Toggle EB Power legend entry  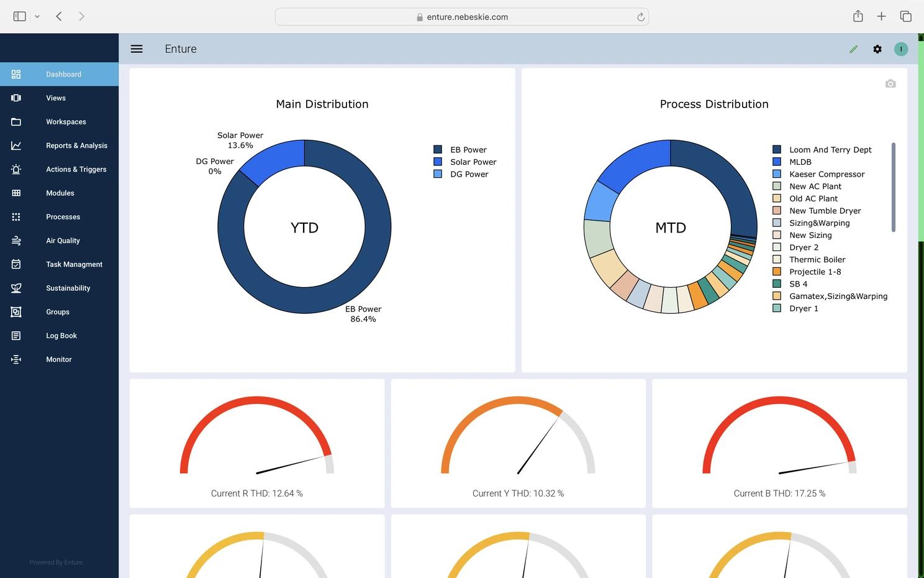[x=460, y=150]
